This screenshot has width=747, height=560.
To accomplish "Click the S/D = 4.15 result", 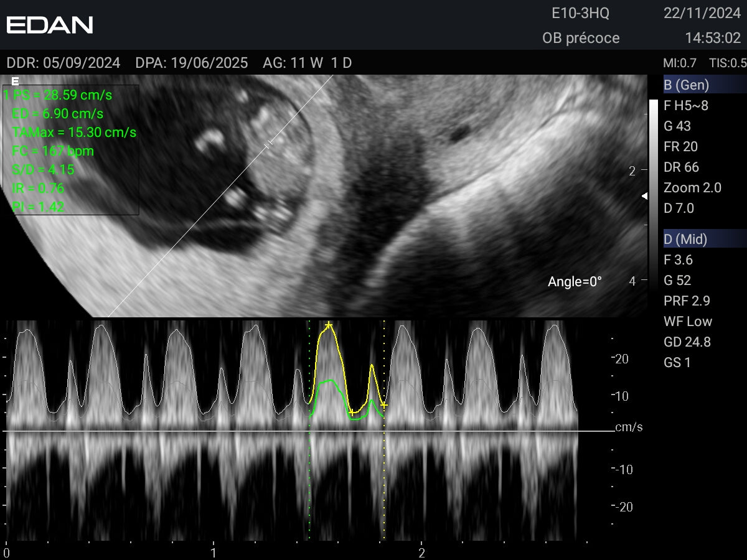I will (x=44, y=169).
